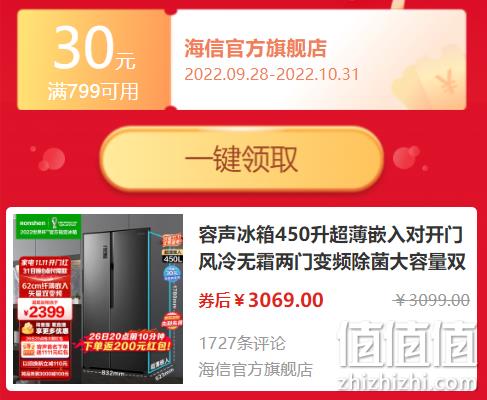This screenshot has width=487, height=400.
Task: Select the 30元 coupon amount panel
Action: click(94, 60)
